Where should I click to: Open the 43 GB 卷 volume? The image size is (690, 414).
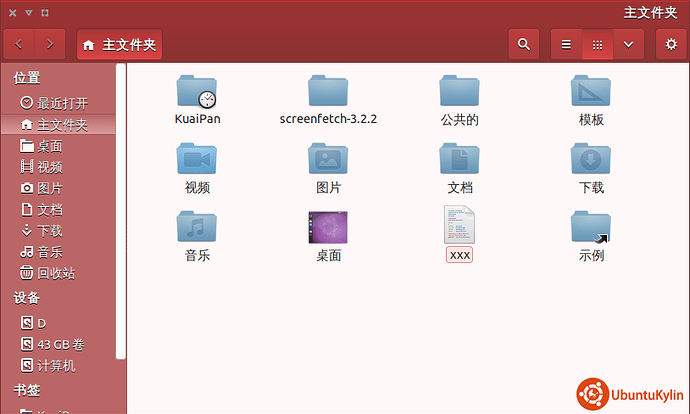tap(58, 344)
